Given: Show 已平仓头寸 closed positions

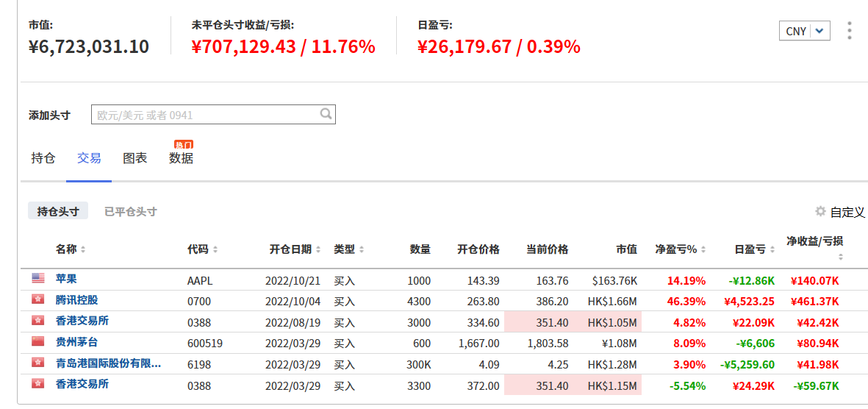Looking at the screenshot, I should [x=131, y=211].
